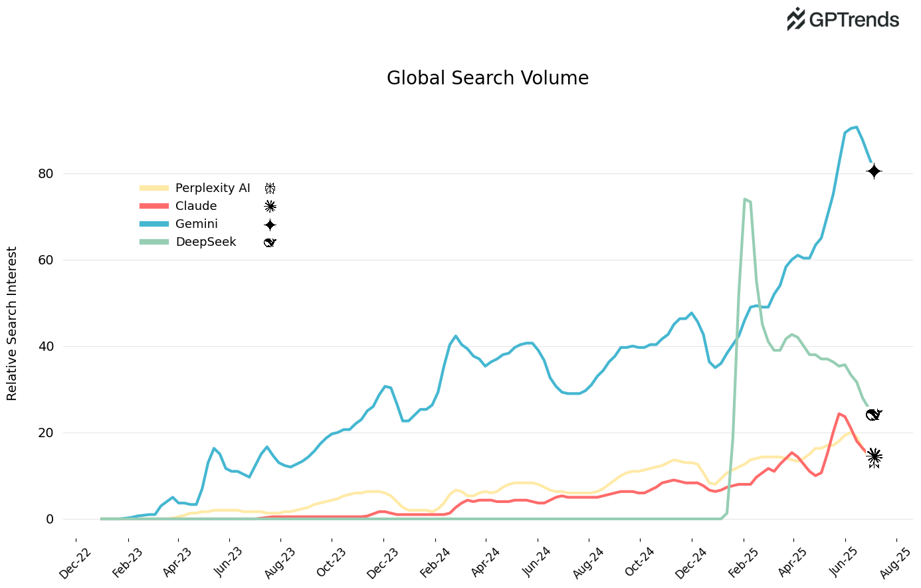Click the 'Global Search Volume' chart title
Screen dimensions: 921x588
tap(488, 78)
